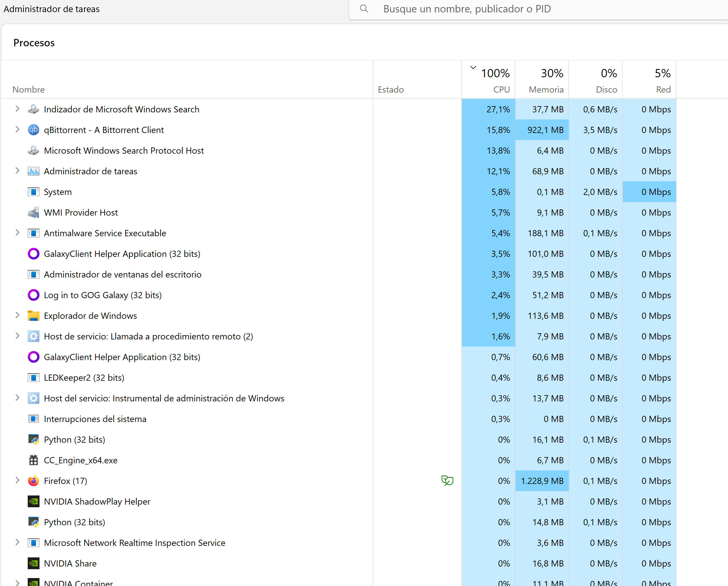Sort processes by the Nombre column

(29, 90)
